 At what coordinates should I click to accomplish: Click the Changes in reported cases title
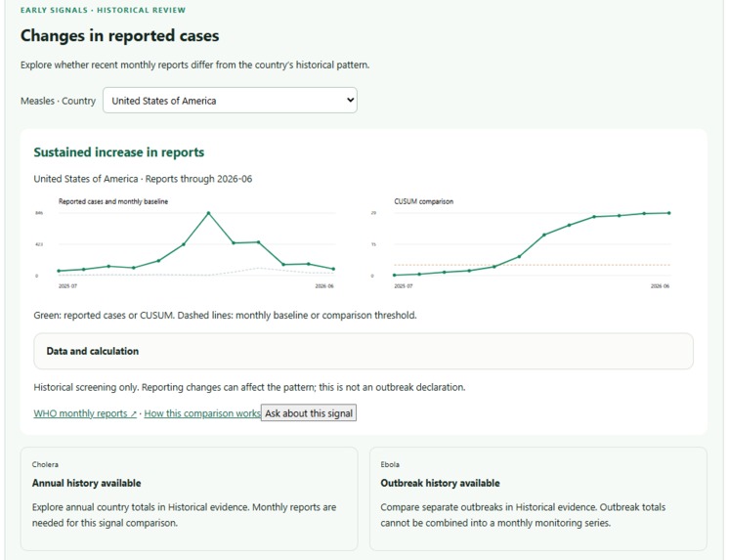(119, 36)
